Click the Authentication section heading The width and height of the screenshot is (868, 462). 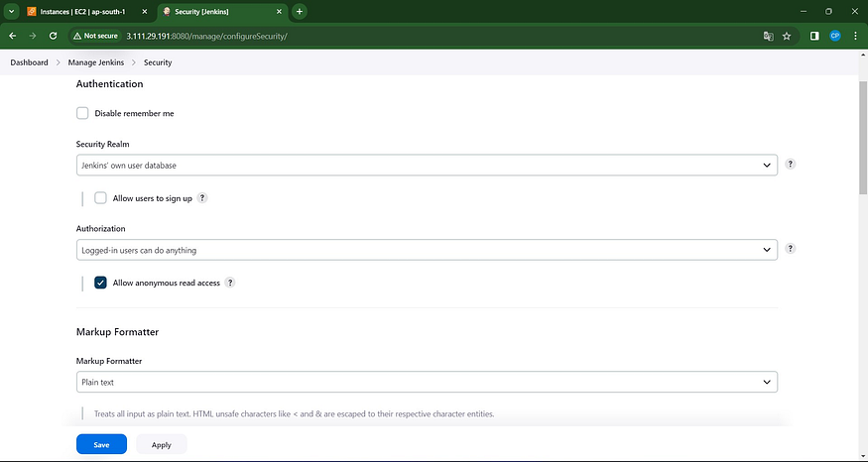[x=109, y=84]
